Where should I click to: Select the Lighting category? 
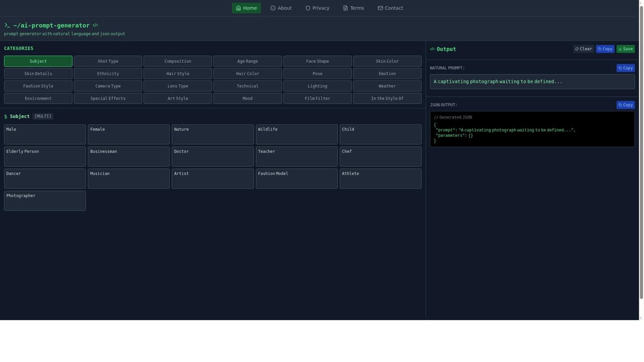coord(317,86)
